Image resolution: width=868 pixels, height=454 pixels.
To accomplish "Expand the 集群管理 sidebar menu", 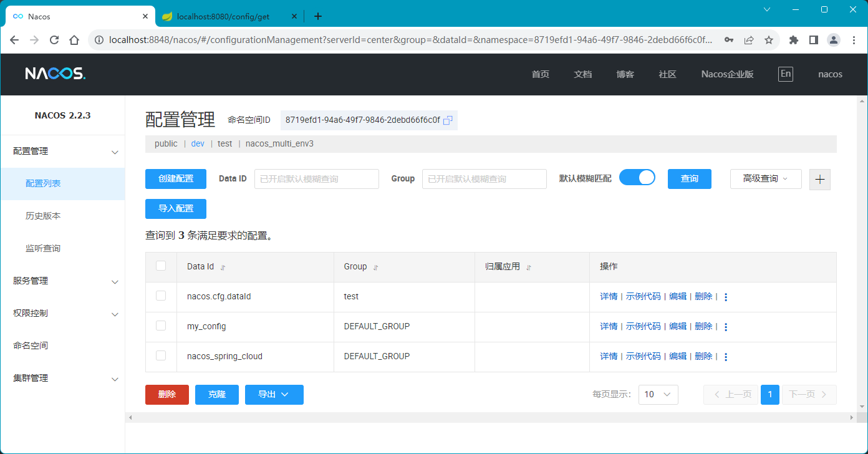I will coord(62,379).
